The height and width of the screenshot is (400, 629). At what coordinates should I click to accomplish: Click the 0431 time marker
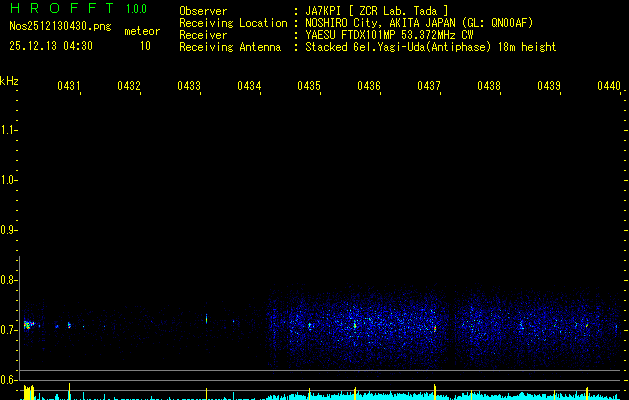(69, 87)
